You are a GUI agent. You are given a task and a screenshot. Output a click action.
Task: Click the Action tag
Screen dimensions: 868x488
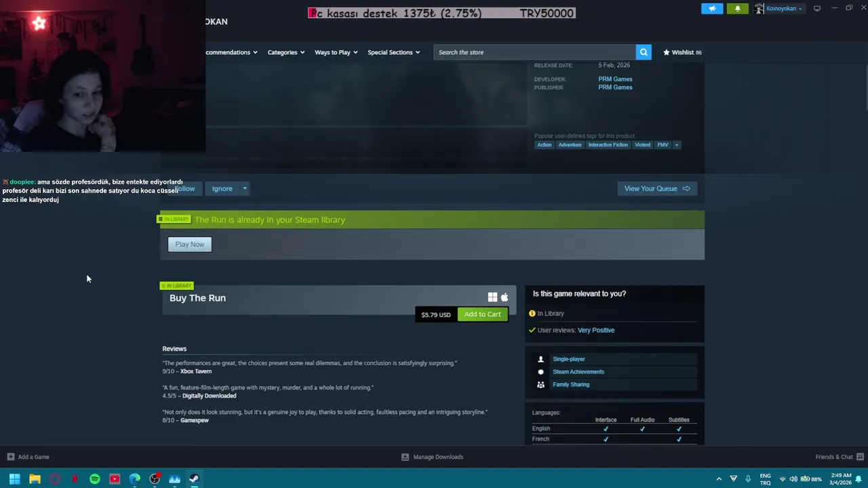click(x=545, y=145)
